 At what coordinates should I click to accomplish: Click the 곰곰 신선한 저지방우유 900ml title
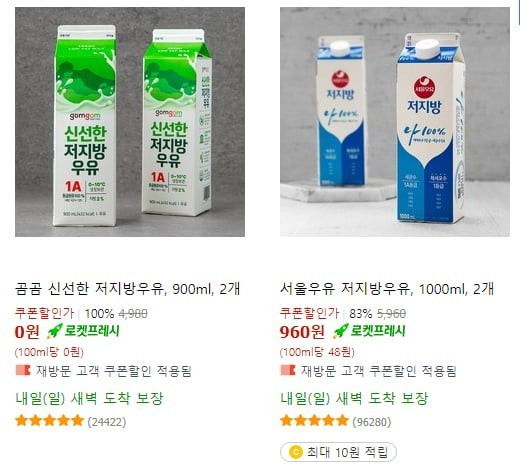tap(127, 289)
